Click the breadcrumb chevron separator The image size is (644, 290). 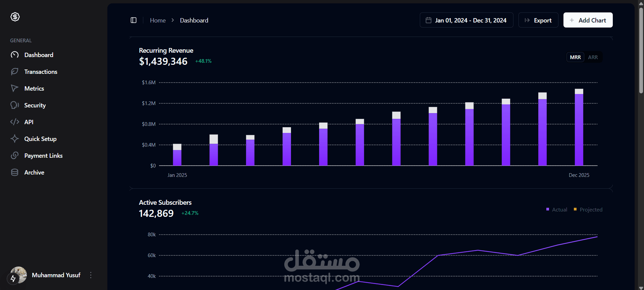coord(172,20)
